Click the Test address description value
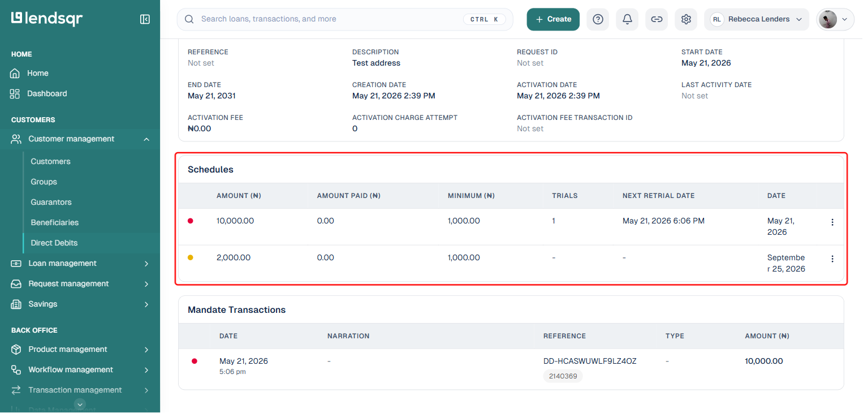 coord(376,63)
